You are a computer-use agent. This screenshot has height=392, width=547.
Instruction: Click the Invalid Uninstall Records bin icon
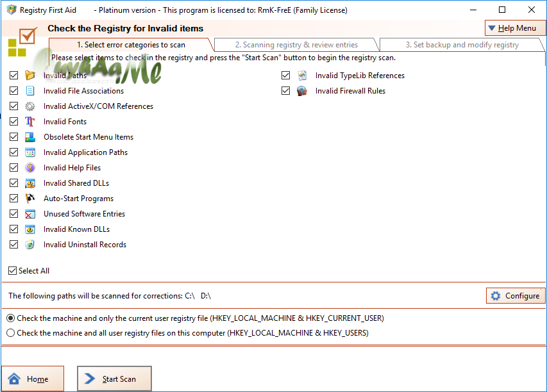point(30,244)
